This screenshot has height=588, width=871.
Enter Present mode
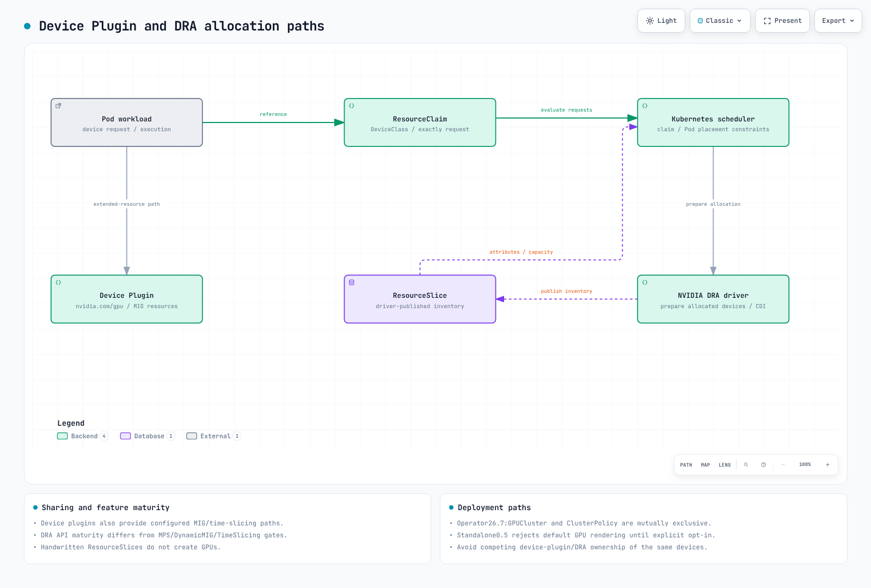[x=782, y=21]
